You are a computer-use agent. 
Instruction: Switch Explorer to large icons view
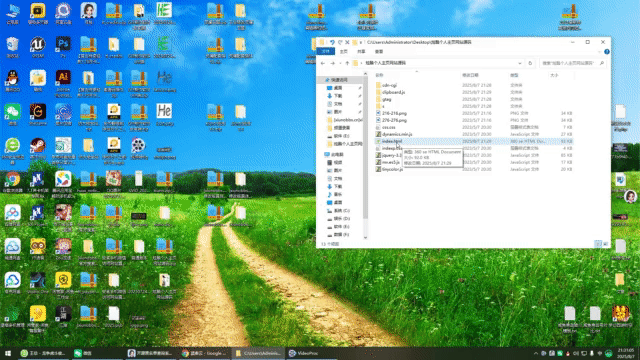(606, 244)
